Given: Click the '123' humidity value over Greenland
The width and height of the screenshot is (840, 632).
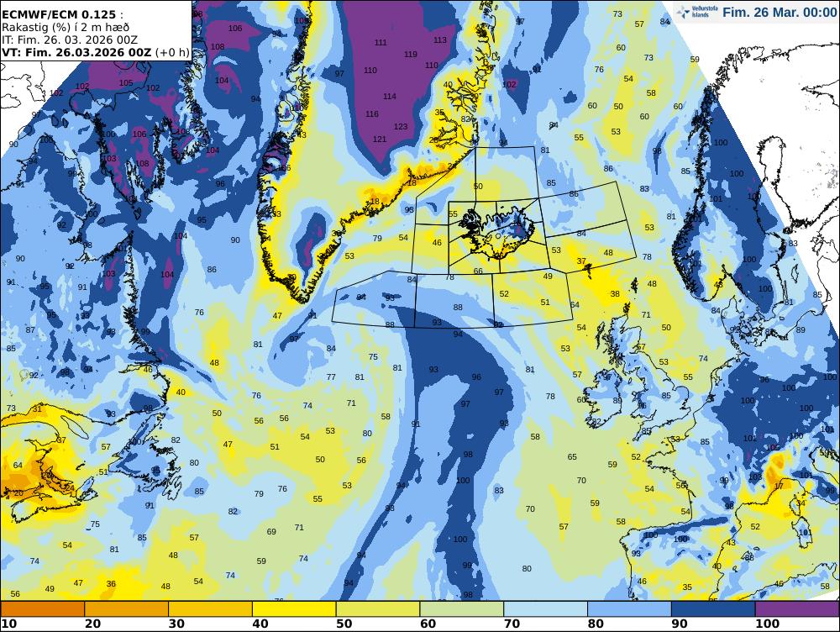Looking at the screenshot, I should [401, 127].
